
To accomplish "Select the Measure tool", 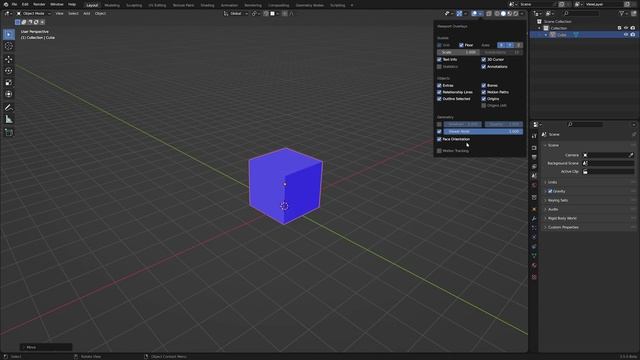I will 9,120.
